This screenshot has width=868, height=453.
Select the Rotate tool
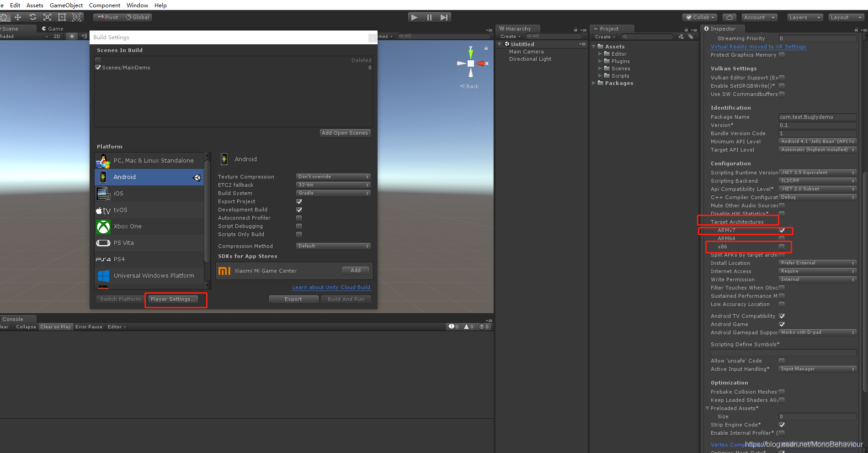(32, 17)
